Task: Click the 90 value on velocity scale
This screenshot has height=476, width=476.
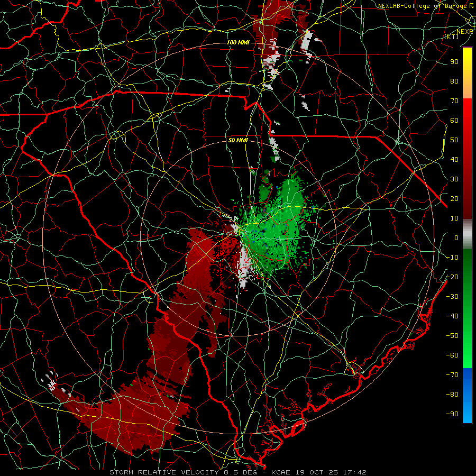Action: click(x=454, y=62)
